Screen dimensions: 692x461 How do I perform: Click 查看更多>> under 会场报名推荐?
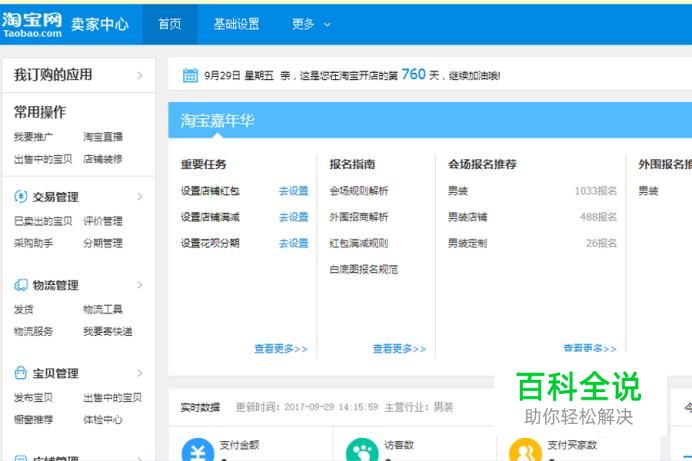(x=590, y=348)
